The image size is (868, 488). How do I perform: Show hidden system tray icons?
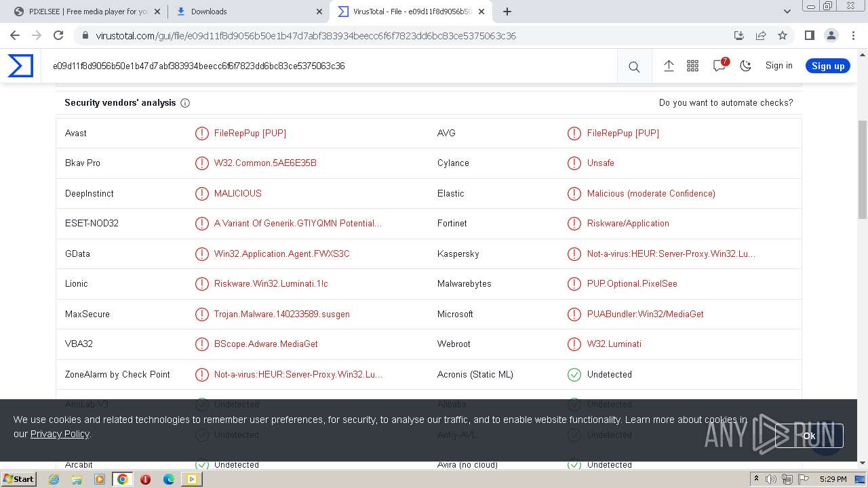pyautogui.click(x=756, y=479)
